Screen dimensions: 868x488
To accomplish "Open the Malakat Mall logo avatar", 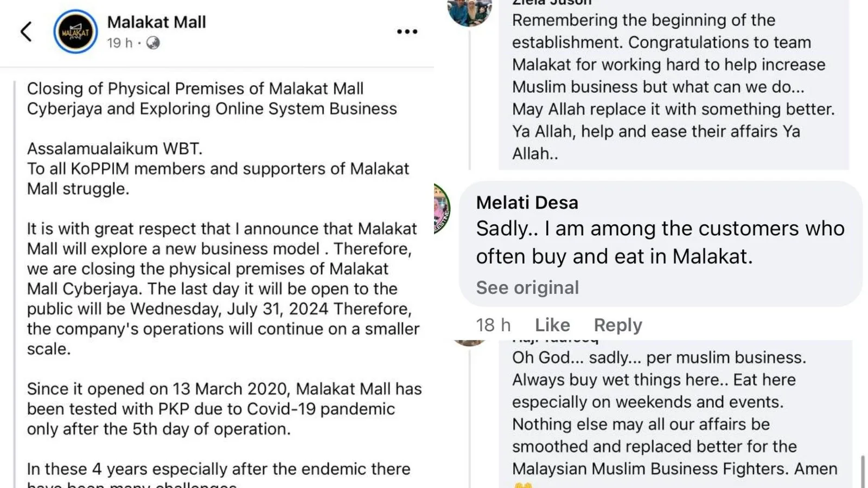I will (x=75, y=32).
